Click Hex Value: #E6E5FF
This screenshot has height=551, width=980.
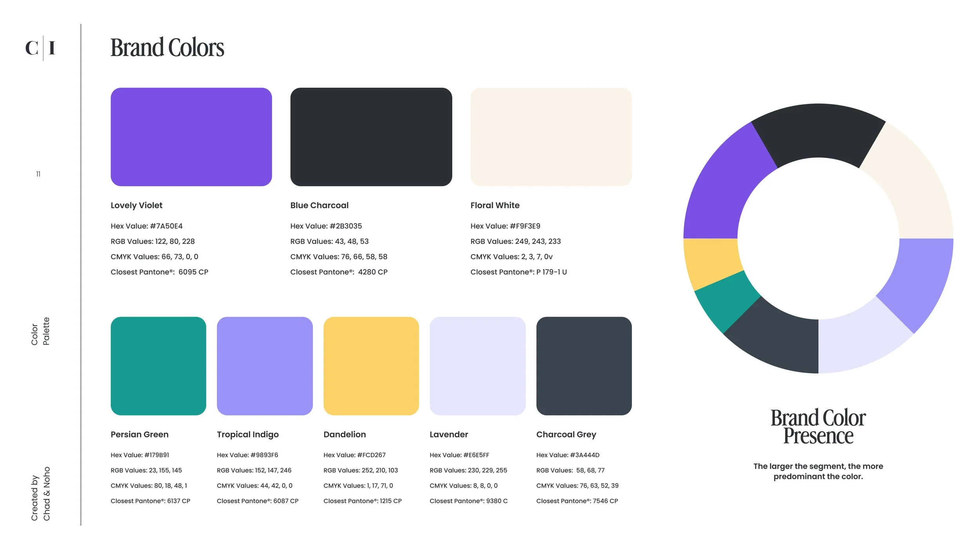(x=459, y=455)
